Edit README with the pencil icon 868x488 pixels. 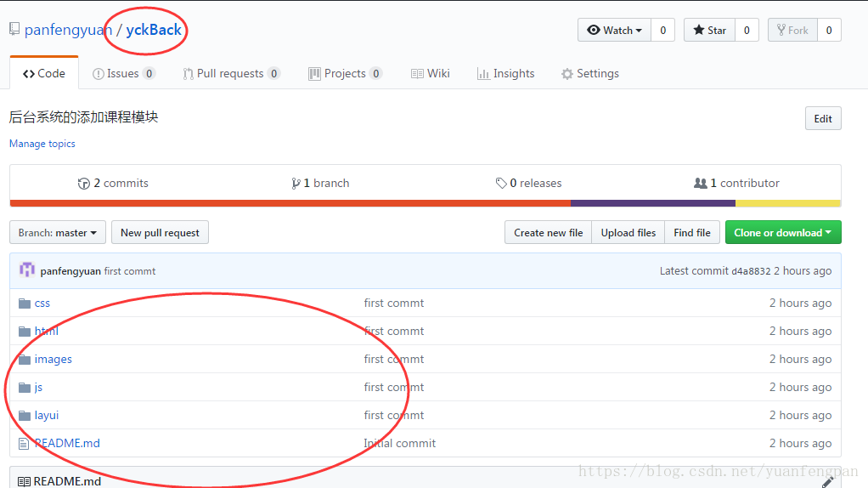(x=827, y=482)
